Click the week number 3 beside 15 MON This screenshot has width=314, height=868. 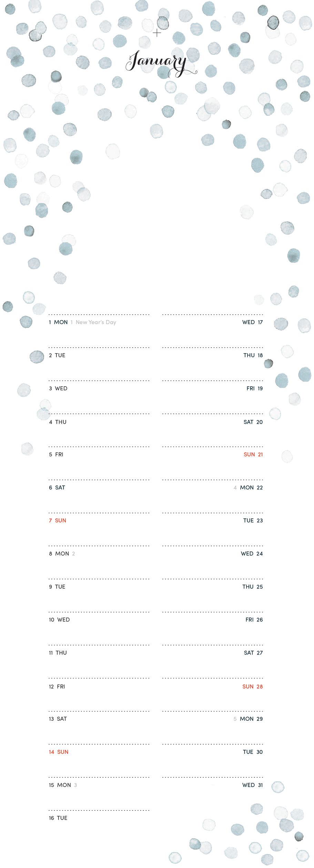[75, 785]
